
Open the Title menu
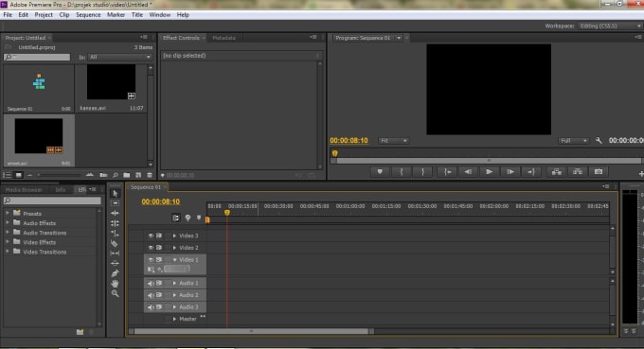(136, 15)
